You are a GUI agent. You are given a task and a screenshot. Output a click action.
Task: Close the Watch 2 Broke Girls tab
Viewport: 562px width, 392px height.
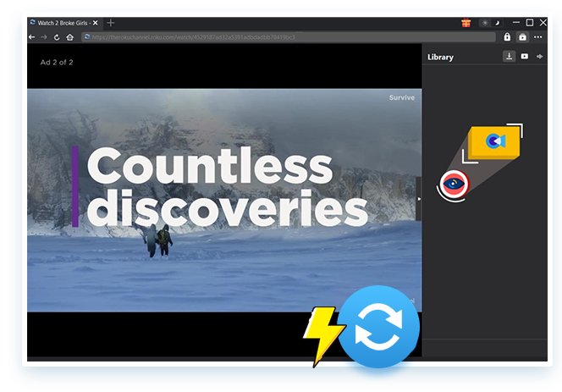tap(96, 23)
